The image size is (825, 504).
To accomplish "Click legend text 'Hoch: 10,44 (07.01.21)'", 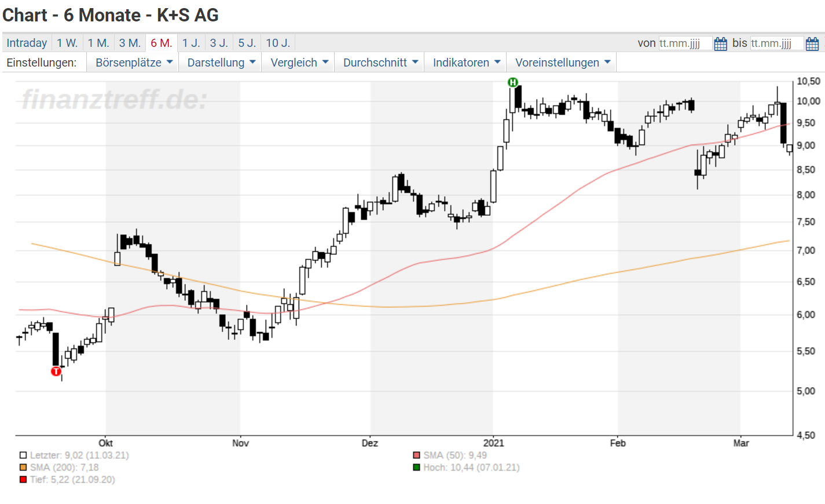I will [471, 468].
